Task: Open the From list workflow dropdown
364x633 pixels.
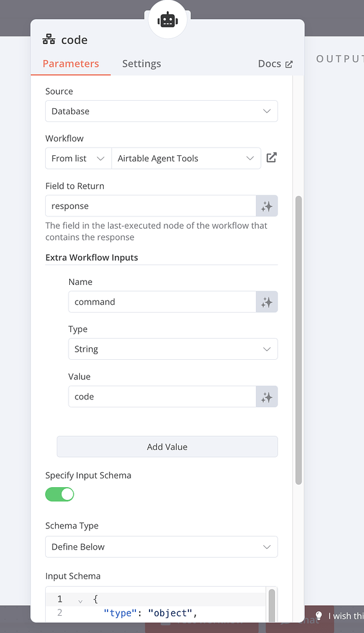Action: point(77,158)
